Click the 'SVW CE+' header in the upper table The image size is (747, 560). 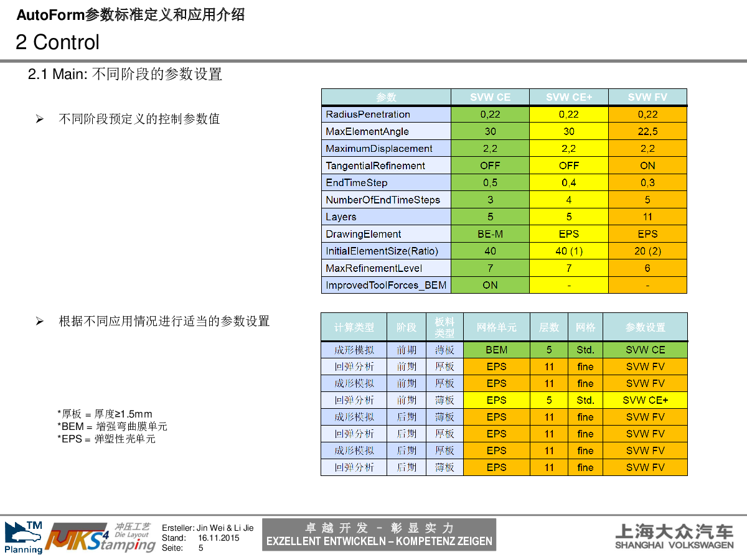(x=569, y=97)
